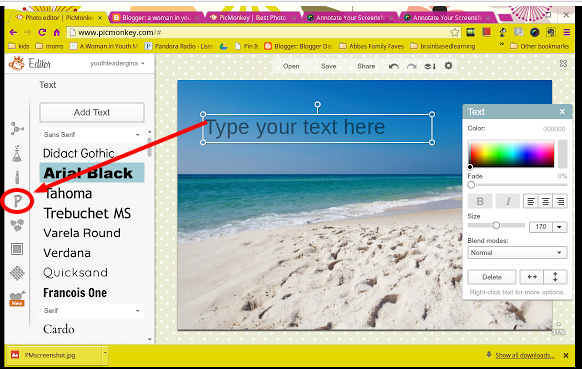582x369 pixels.
Task: Center align text in Text panel
Action: (x=546, y=201)
